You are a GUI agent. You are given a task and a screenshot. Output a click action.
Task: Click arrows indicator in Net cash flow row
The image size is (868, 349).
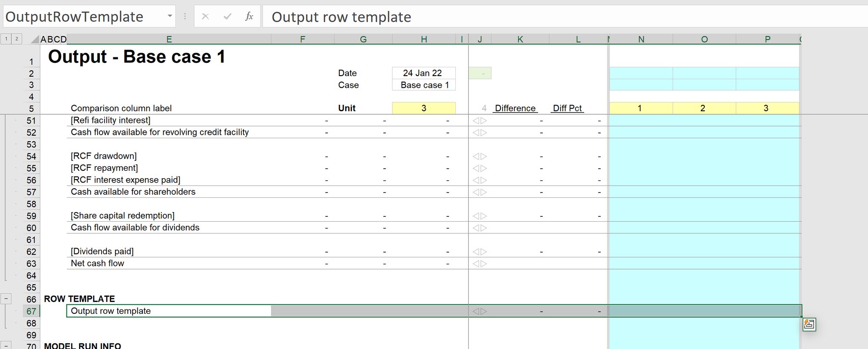480,264
